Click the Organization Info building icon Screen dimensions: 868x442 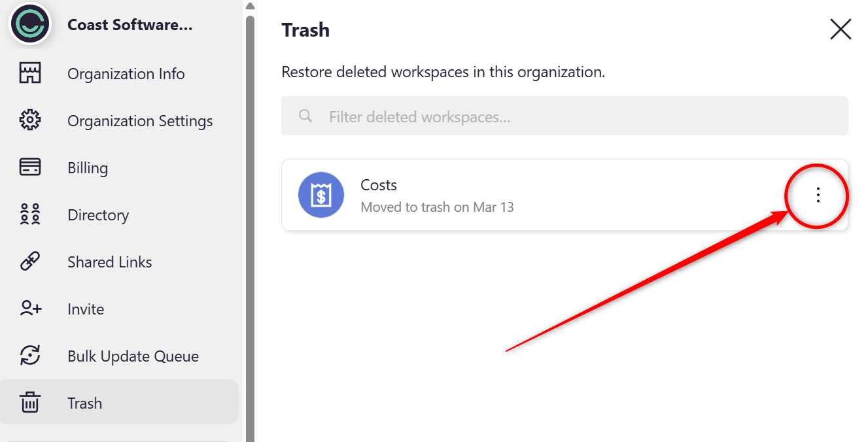click(30, 74)
